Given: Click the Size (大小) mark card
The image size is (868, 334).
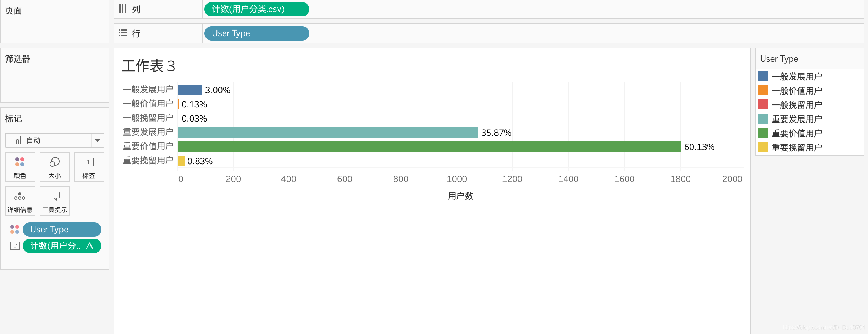Looking at the screenshot, I should (x=54, y=167).
